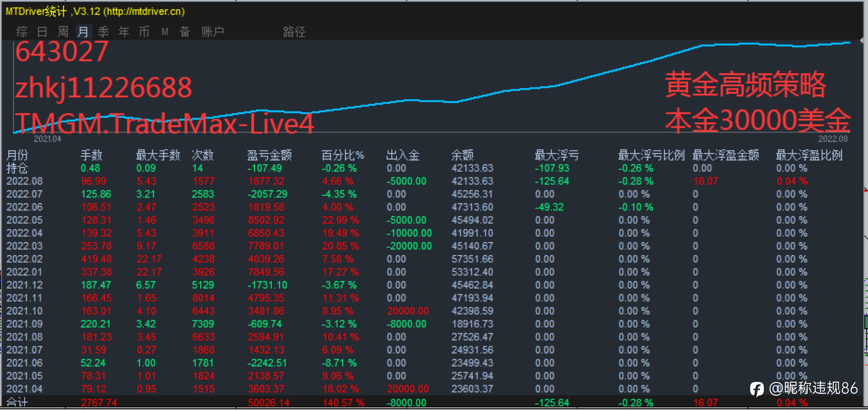This screenshot has width=868, height=410.
Task: Click the 最大手数 column header
Action: (158, 155)
